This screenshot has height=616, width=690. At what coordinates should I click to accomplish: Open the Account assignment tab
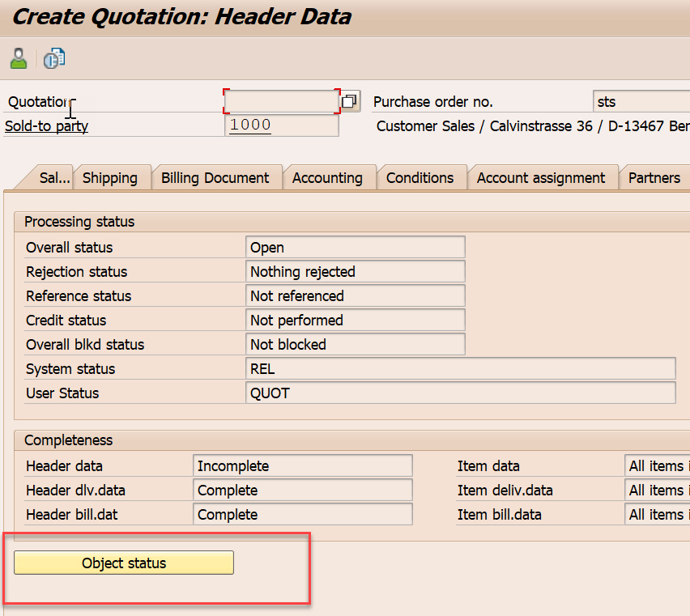541,177
